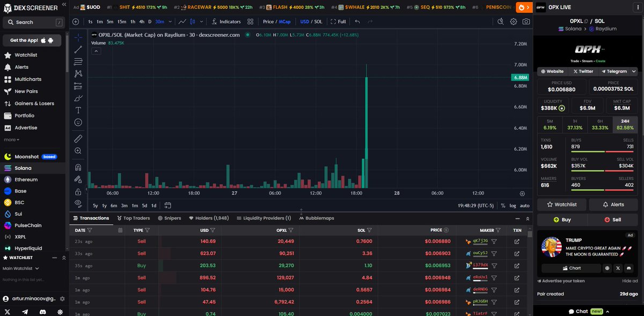644x316 pixels.
Task: Select the 4h timeframe
Action: (141, 21)
